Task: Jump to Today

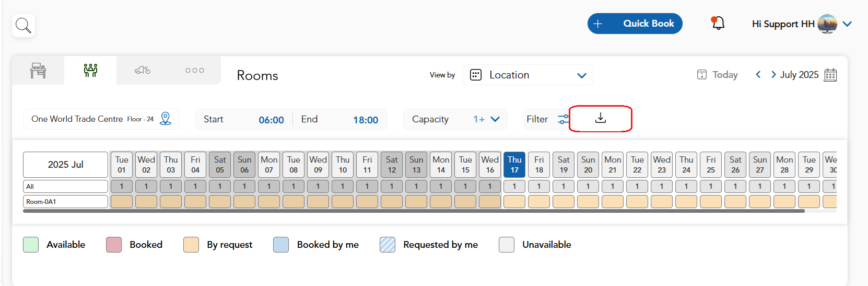Action: pos(718,75)
